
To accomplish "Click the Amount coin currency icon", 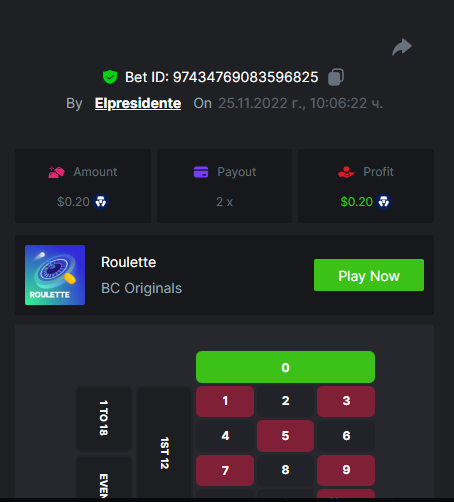I will [x=101, y=202].
